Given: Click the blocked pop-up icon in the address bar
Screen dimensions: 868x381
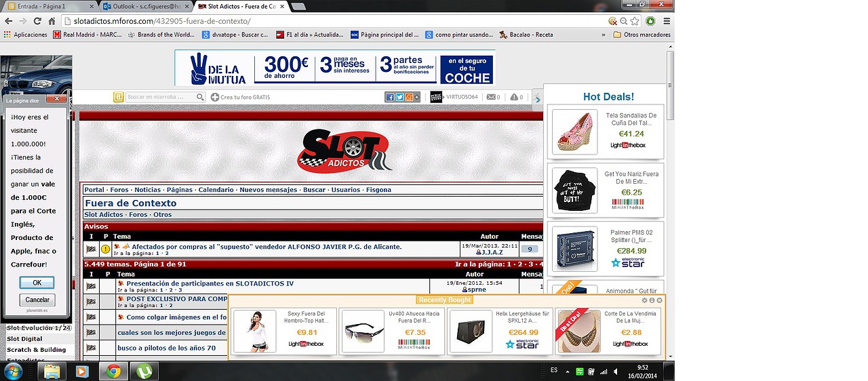Looking at the screenshot, I should (x=613, y=21).
